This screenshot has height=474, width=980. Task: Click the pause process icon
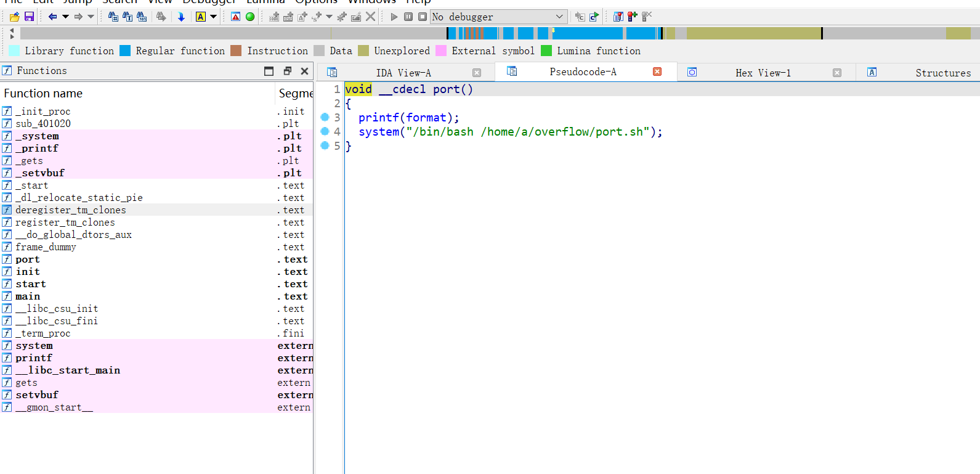tap(408, 17)
